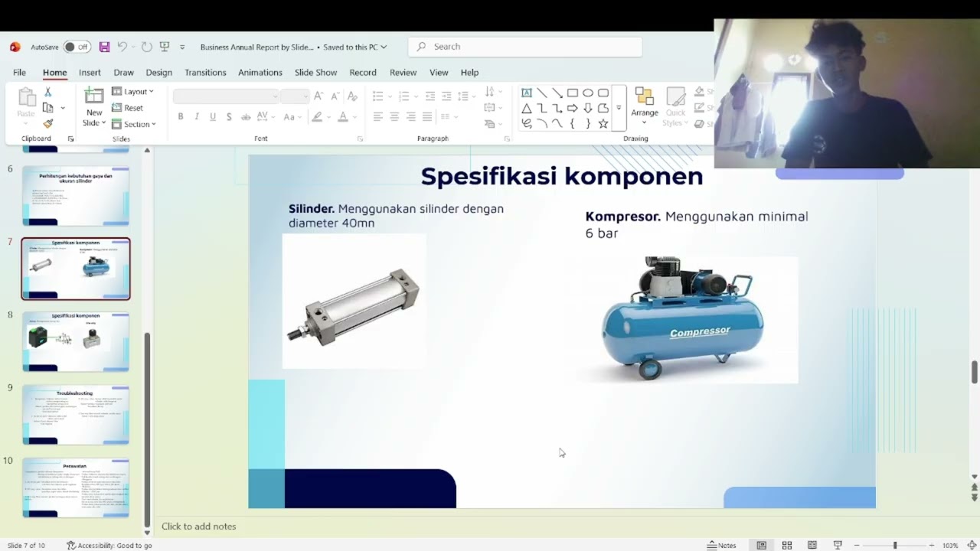Viewport: 980px width, 551px height.
Task: Select the Left Brace shape
Action: coord(573,123)
